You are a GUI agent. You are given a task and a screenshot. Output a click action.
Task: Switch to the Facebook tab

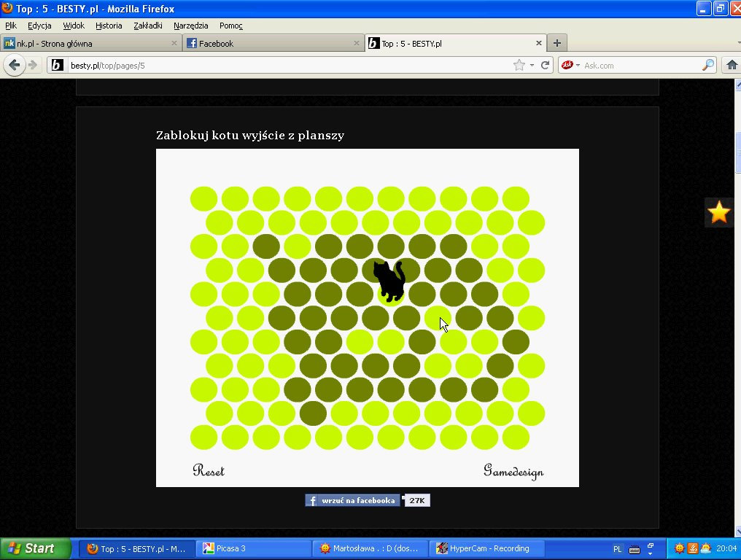(x=273, y=43)
